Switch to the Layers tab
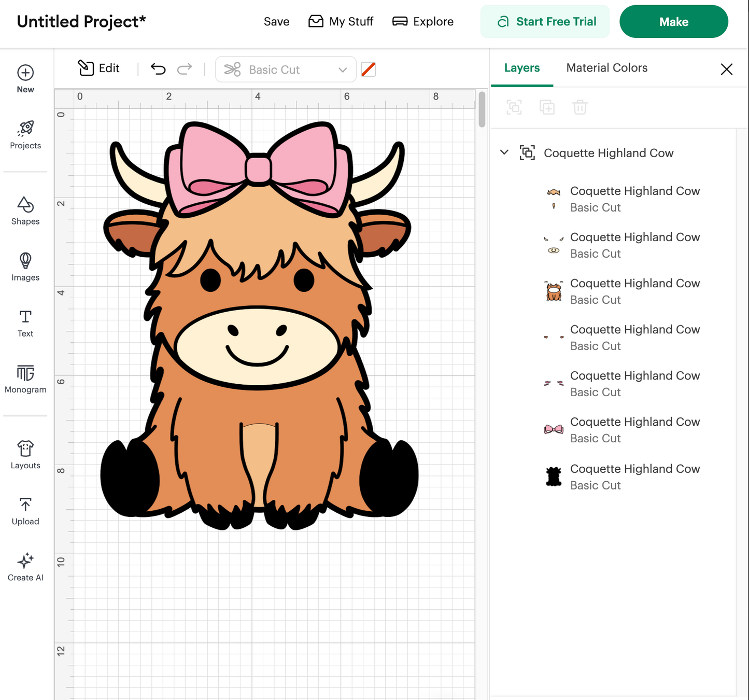Screen dimensions: 749x700 click(x=522, y=68)
